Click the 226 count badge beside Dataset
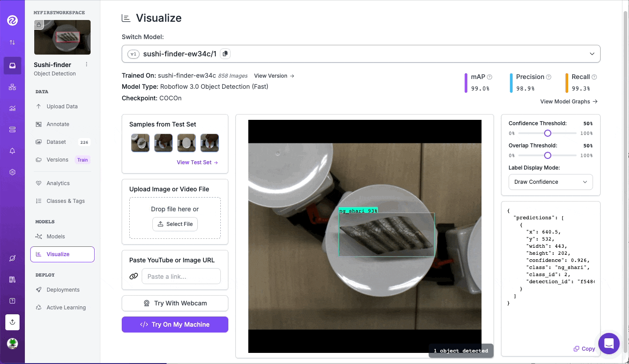The height and width of the screenshot is (364, 629). (84, 142)
